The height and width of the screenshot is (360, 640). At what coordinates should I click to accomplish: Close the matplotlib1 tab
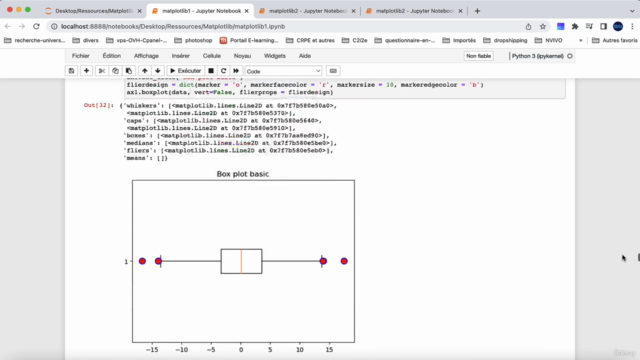pos(247,11)
